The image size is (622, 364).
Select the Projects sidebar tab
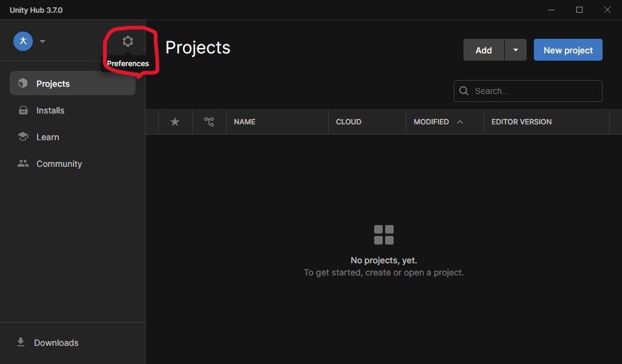[72, 84]
